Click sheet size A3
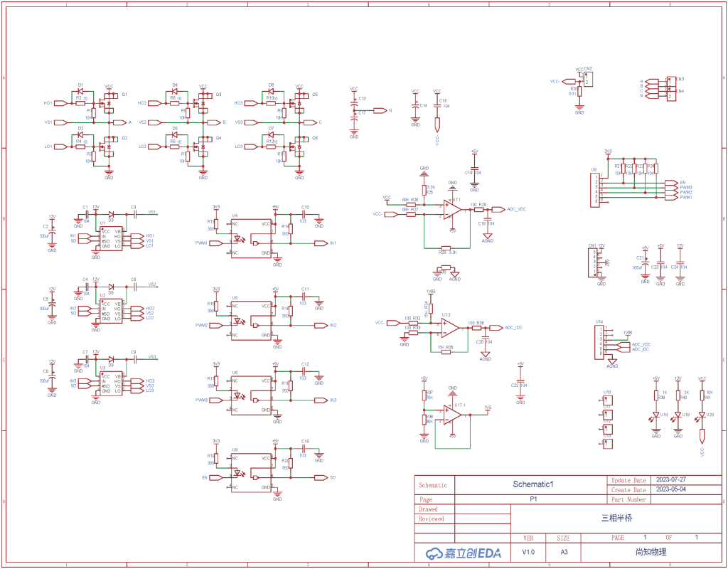 tap(564, 552)
